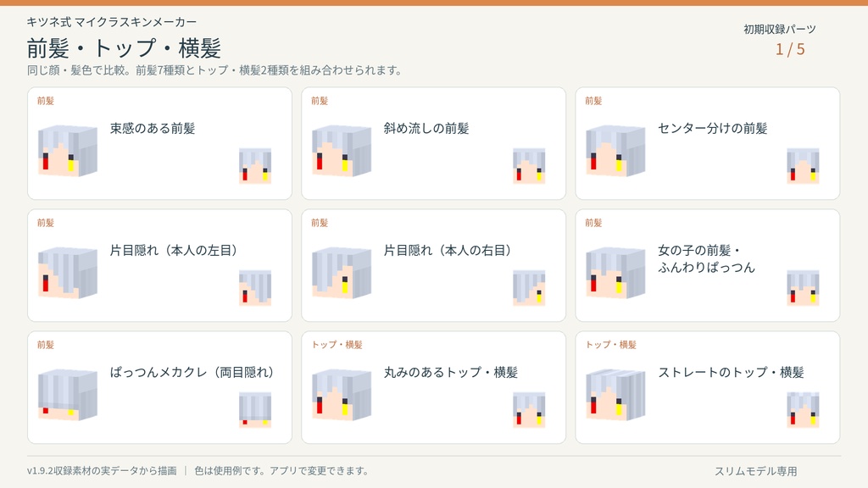Click the 前髪・トップ・横髪 heading
The width and height of the screenshot is (868, 488).
pos(124,48)
